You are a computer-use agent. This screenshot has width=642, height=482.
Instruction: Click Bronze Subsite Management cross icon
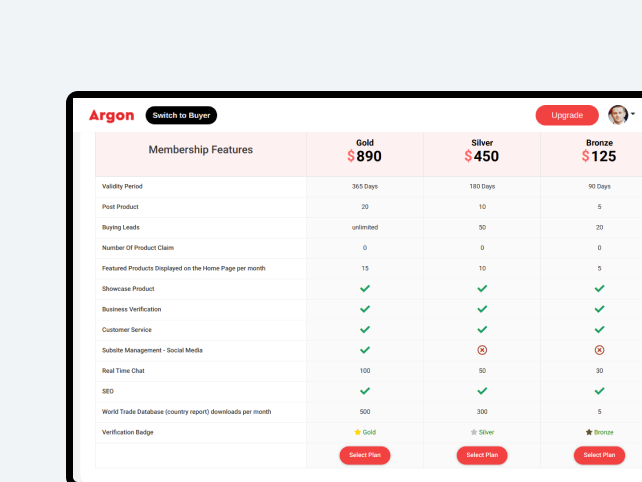tap(599, 350)
